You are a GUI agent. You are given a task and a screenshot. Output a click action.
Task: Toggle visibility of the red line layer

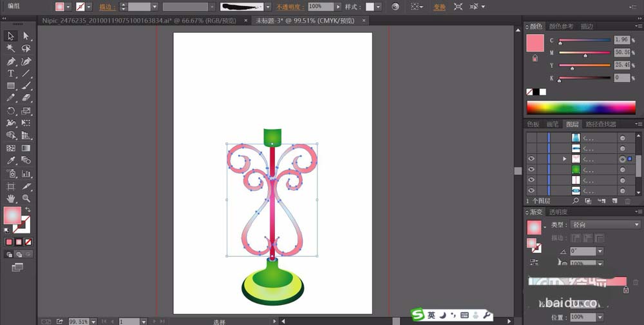click(x=531, y=180)
